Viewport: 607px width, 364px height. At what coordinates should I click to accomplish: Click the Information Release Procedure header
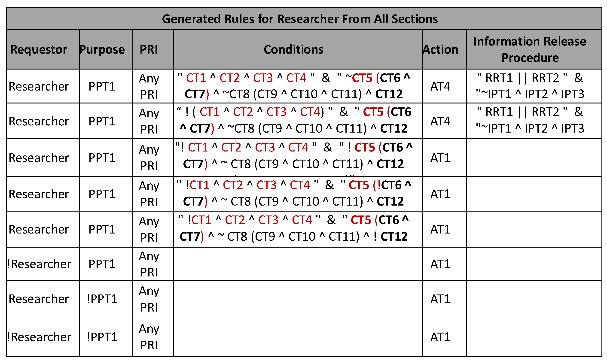pos(530,50)
